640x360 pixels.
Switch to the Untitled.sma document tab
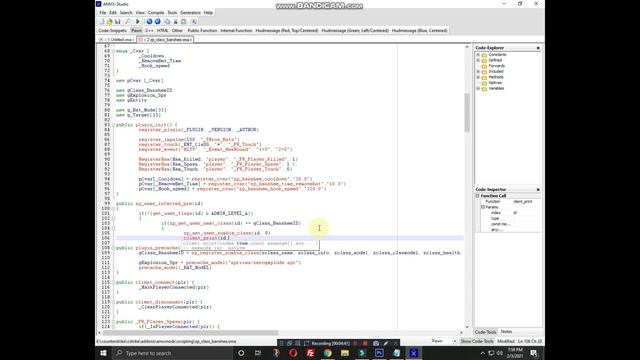click(117, 40)
